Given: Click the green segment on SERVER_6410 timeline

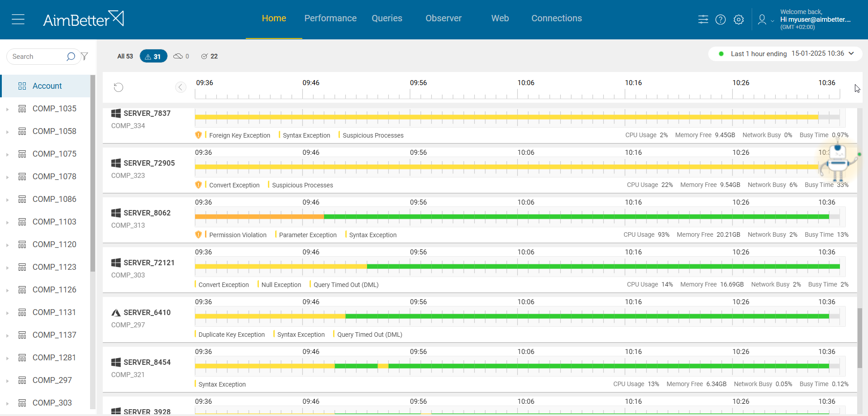Looking at the screenshot, I should [587, 316].
